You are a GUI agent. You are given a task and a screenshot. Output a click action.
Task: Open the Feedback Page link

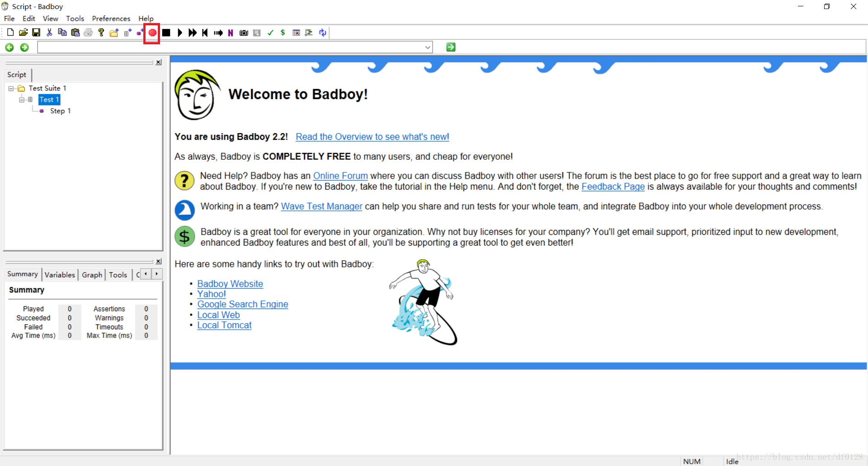click(613, 186)
